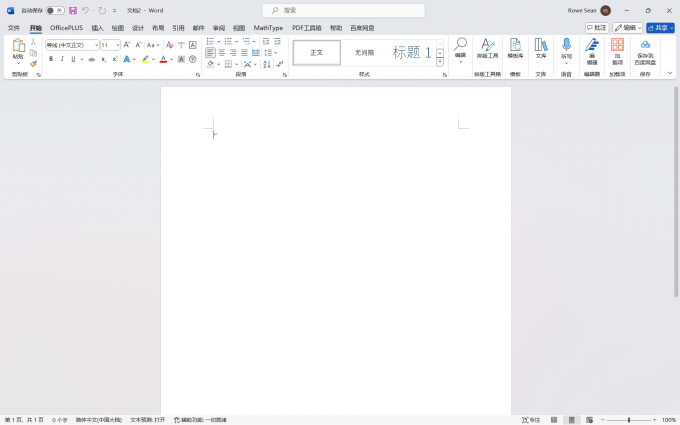Apply character border icon
Screen dimensions: 680x425
click(193, 45)
